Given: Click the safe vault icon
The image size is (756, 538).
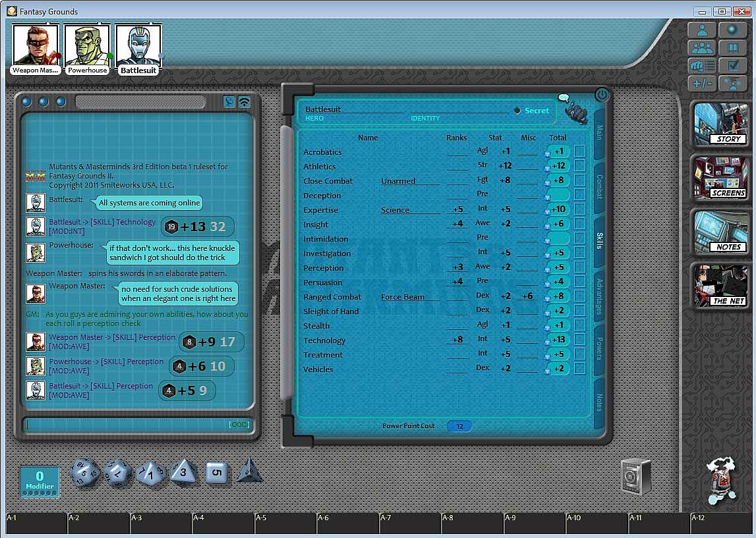Looking at the screenshot, I should 635,476.
